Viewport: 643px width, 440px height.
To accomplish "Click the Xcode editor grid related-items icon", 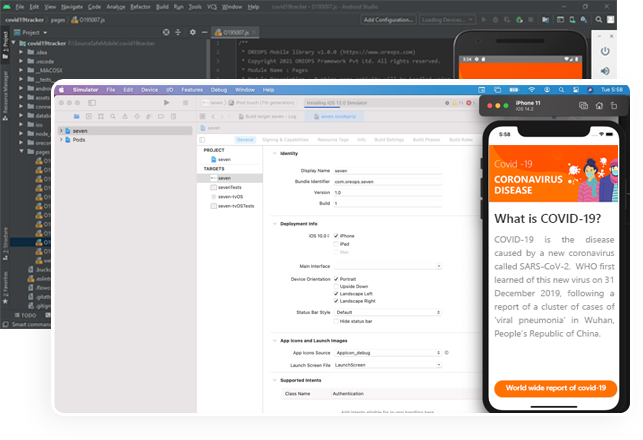I will point(202,116).
